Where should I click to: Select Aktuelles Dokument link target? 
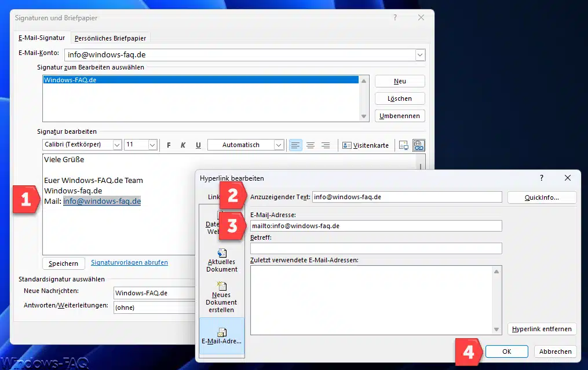tap(222, 261)
